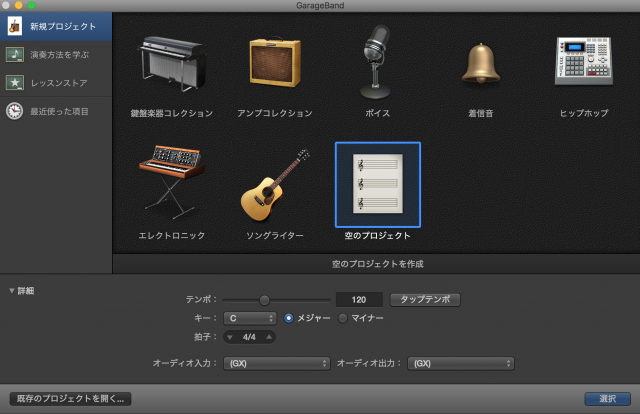The height and width of the screenshot is (414, 640).
Task: Click the ソングライター label
Action: pos(275,236)
